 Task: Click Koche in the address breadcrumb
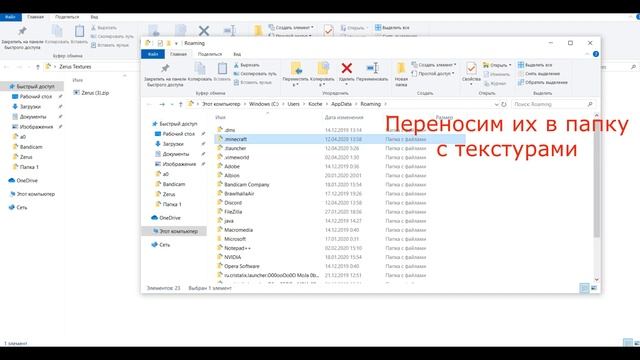(315, 104)
